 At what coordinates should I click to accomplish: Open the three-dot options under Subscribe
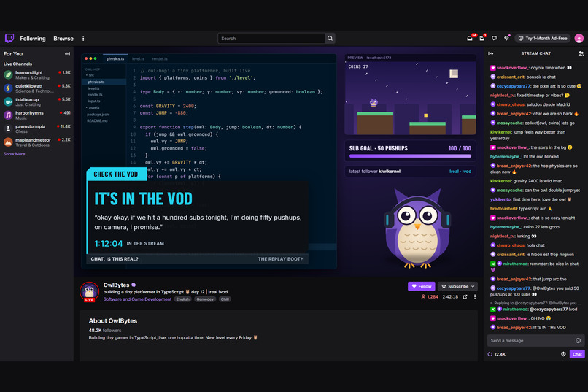coord(475,296)
